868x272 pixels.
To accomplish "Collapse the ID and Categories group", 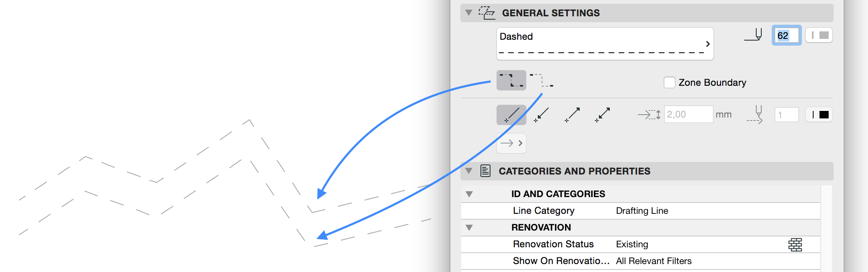I will (x=469, y=194).
